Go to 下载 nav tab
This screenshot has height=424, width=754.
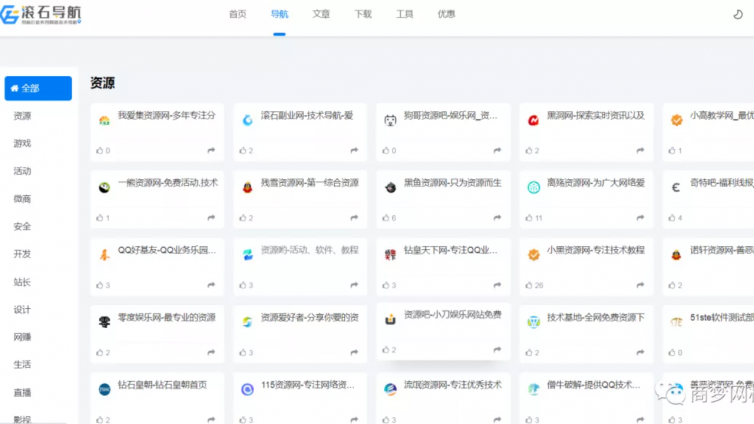click(363, 14)
